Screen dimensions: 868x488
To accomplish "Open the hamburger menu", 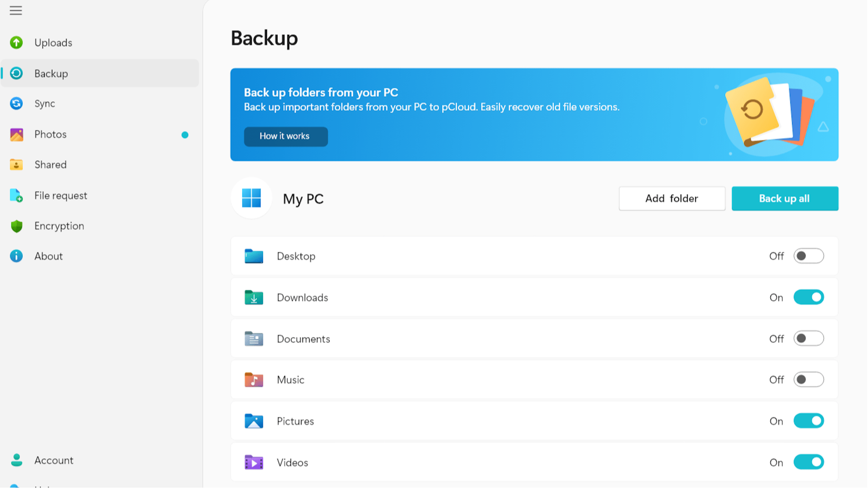I will 16,11.
